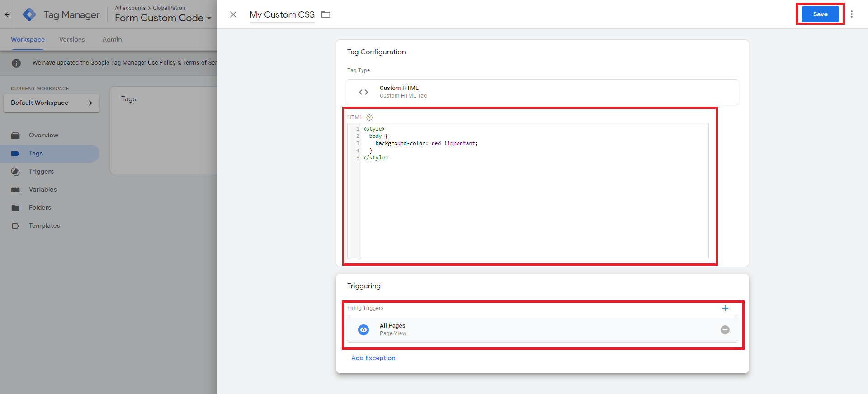
Task: Click the All Pages eye trigger icon
Action: point(363,330)
